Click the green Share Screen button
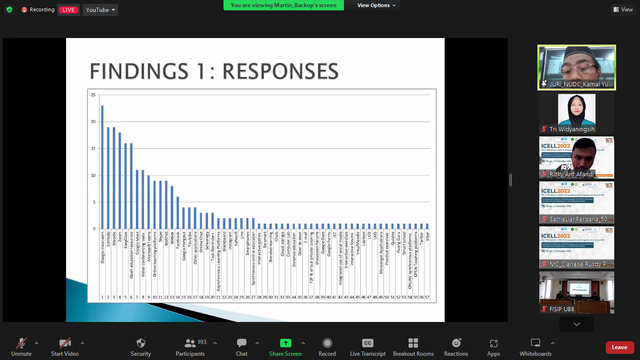This screenshot has width=640, height=360. [285, 347]
